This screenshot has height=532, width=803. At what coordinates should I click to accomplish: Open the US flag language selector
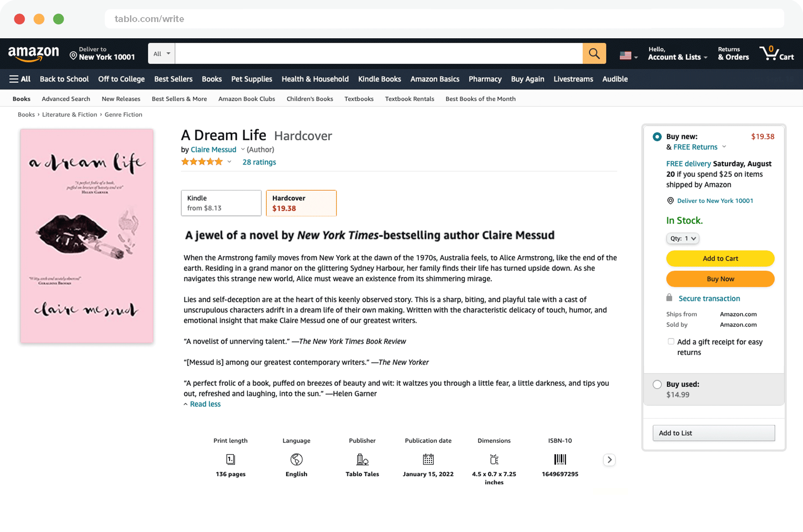click(628, 56)
